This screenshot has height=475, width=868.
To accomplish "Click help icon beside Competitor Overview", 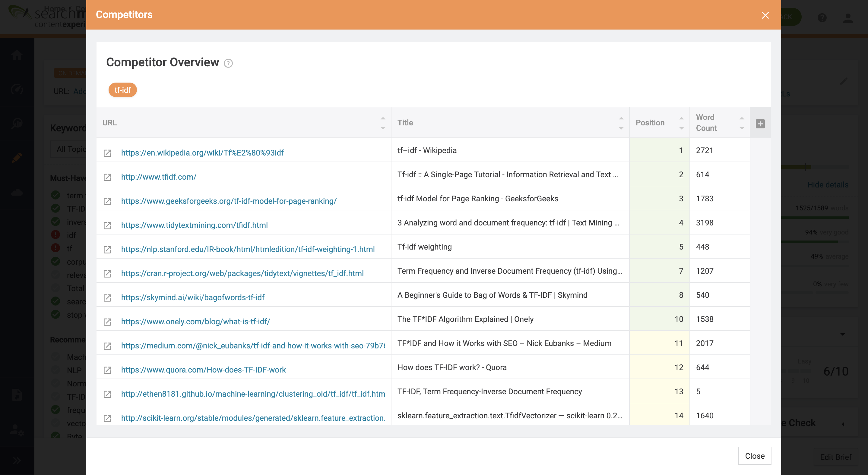I will click(x=228, y=63).
